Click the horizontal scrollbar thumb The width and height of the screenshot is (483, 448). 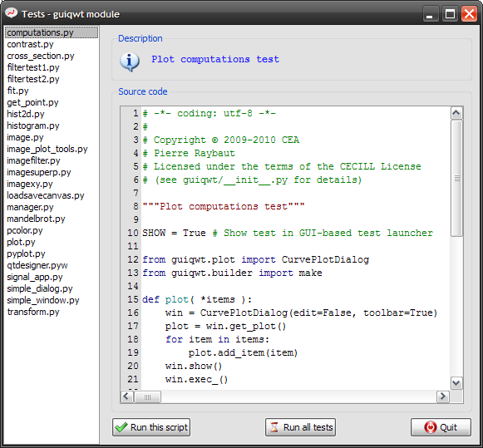coord(147,397)
